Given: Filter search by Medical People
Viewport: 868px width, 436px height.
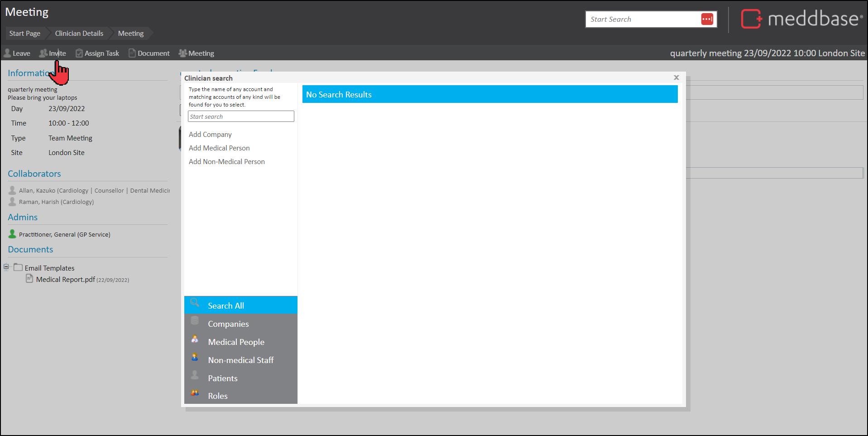Looking at the screenshot, I should (236, 342).
